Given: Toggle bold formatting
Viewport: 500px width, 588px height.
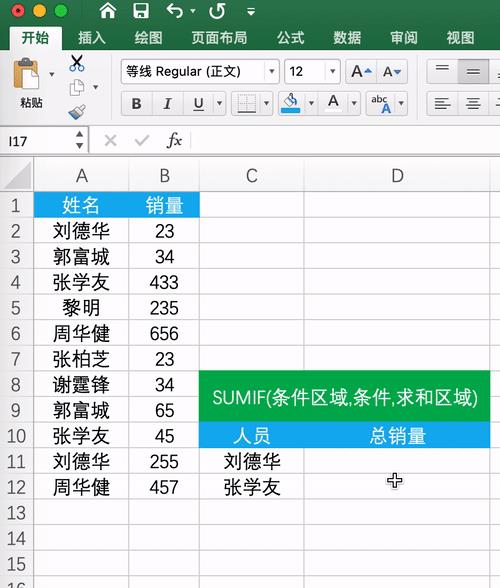Looking at the screenshot, I should tap(137, 103).
